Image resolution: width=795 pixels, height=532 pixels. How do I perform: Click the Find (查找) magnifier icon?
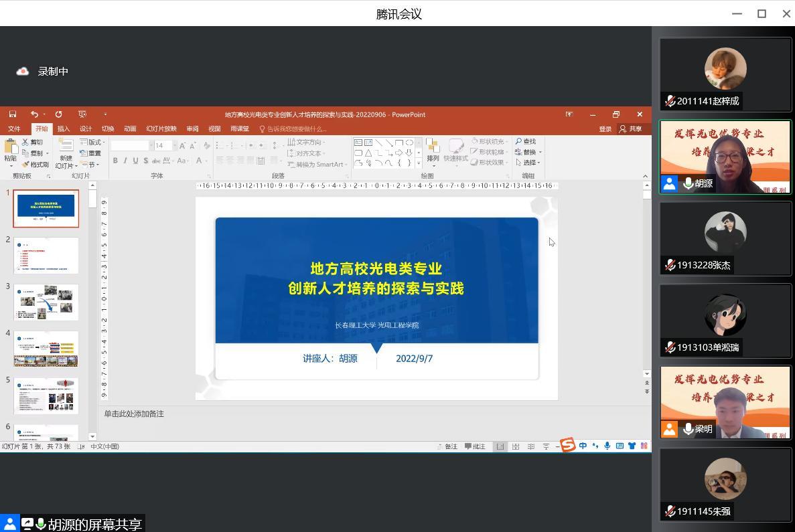[519, 142]
